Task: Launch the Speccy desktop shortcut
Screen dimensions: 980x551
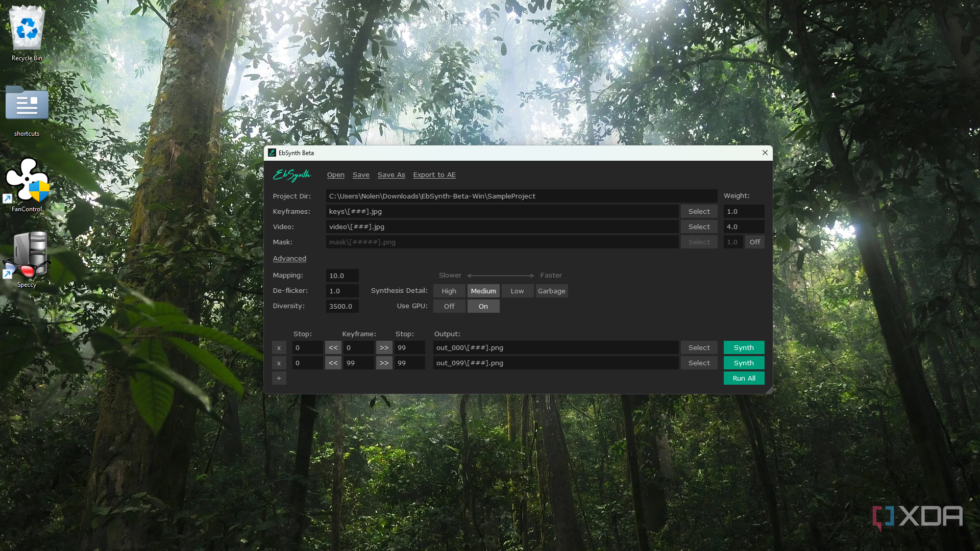Action: 27,260
